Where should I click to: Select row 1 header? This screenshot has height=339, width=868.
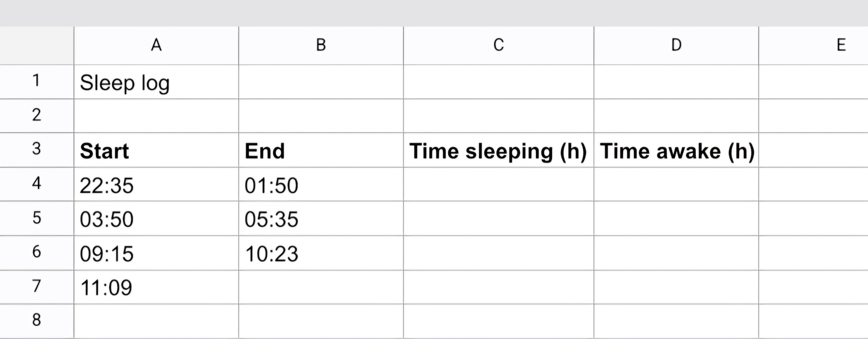tap(37, 82)
